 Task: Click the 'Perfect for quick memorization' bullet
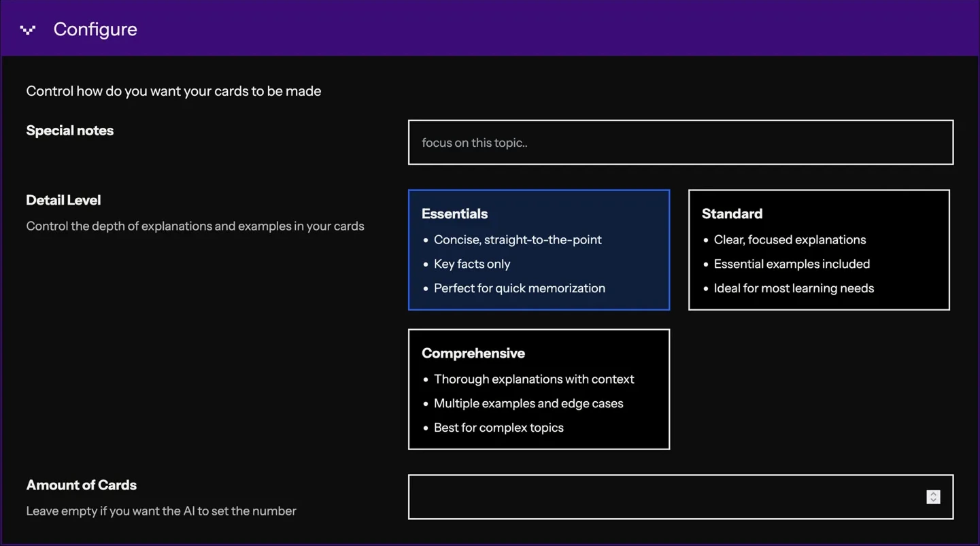coord(519,288)
